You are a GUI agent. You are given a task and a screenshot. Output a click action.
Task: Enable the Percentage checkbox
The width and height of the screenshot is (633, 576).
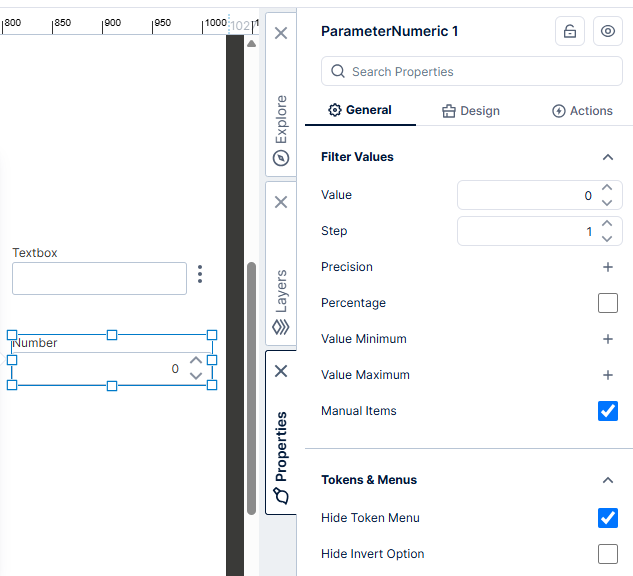point(608,303)
